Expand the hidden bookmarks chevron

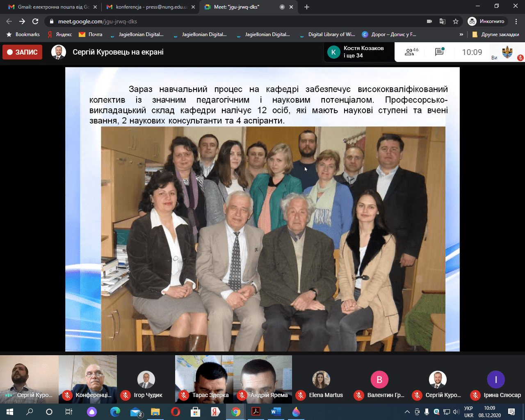click(461, 34)
